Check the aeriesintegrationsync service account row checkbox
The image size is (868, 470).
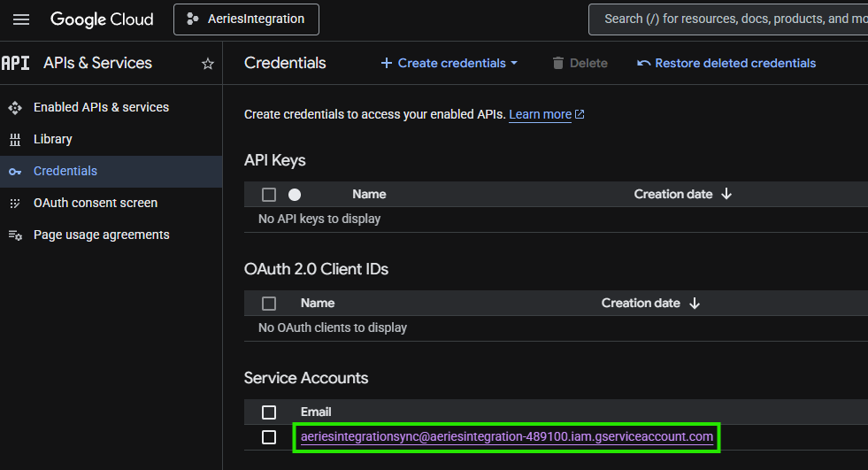(x=269, y=437)
